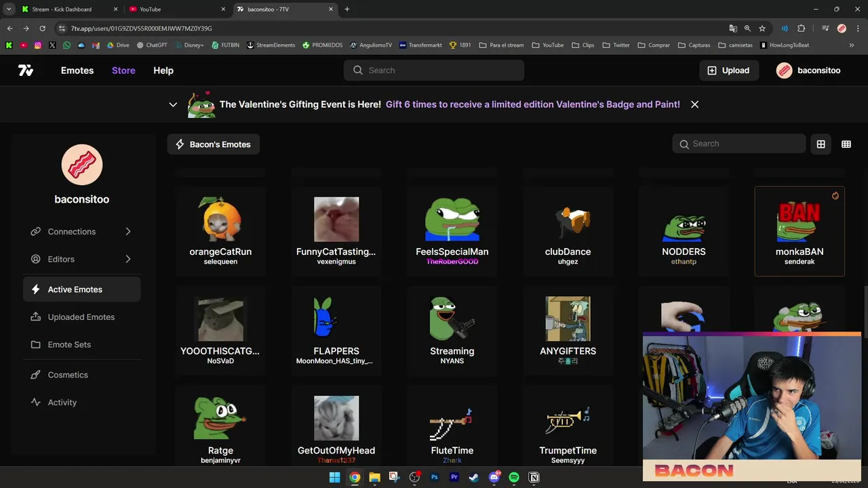Viewport: 868px width, 488px height.
Task: Open the Emotes menu
Action: 77,70
